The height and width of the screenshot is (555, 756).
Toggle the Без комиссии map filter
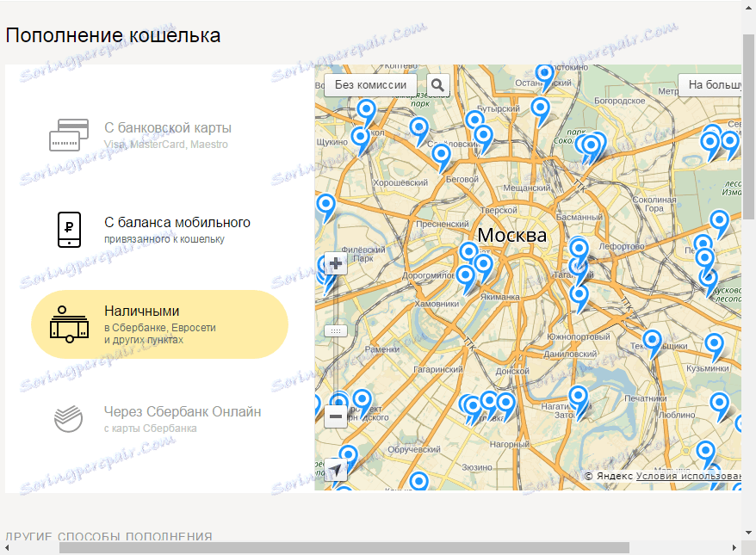click(370, 85)
